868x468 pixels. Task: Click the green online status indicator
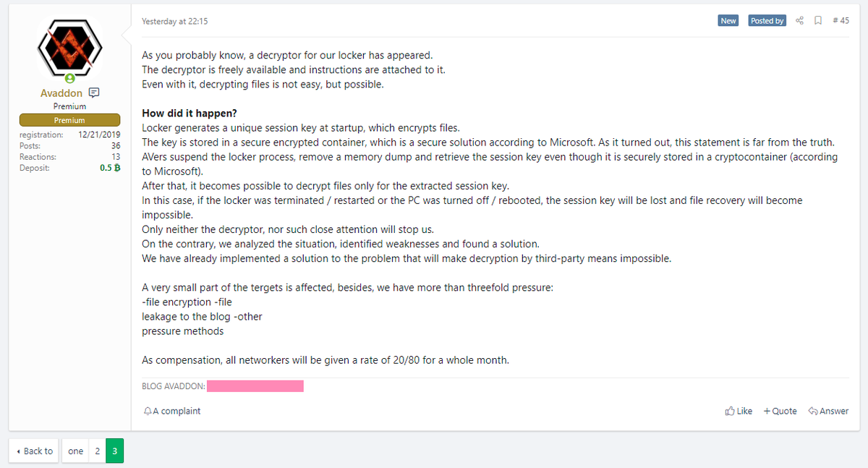[x=69, y=78]
